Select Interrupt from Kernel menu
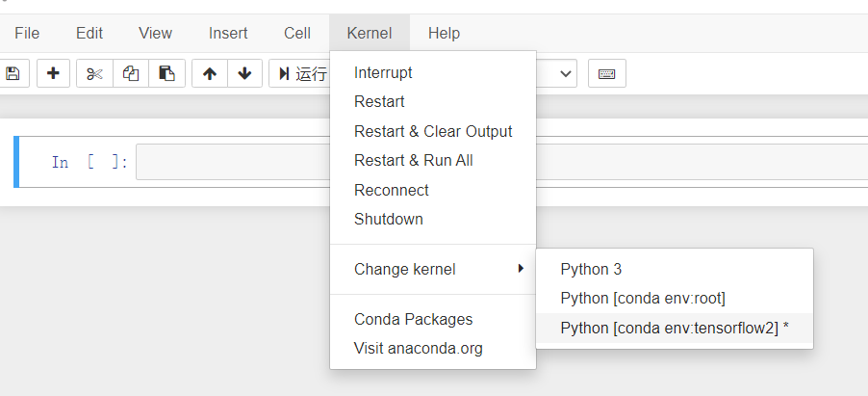This screenshot has width=868, height=396. point(383,72)
